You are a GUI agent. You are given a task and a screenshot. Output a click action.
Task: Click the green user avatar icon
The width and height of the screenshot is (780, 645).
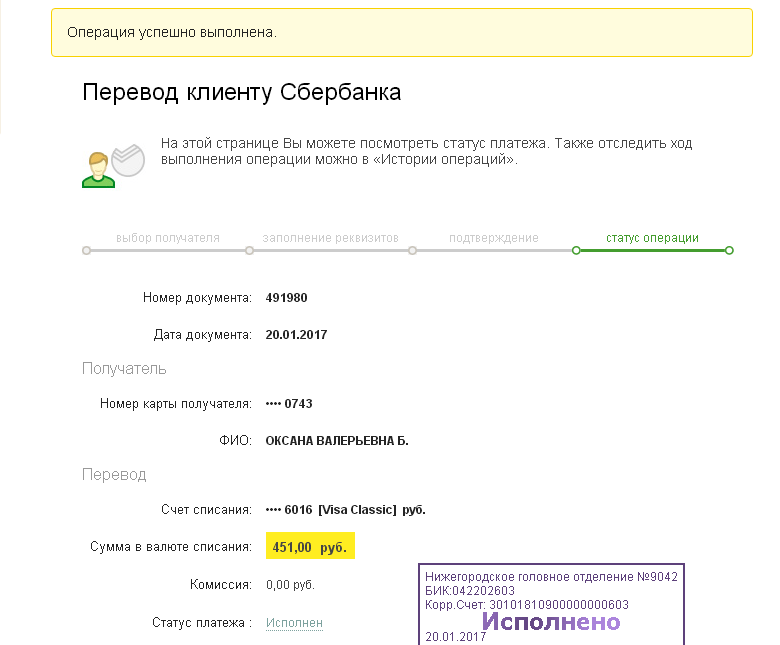coord(97,169)
